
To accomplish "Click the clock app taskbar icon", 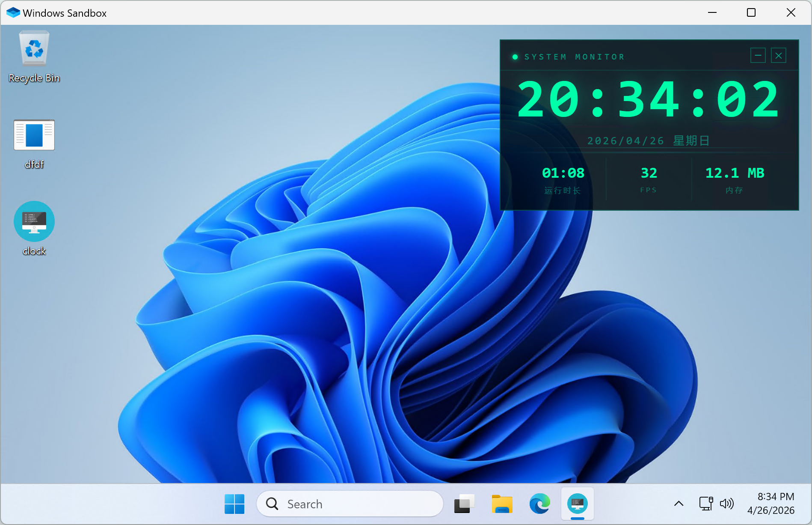I will click(x=577, y=504).
